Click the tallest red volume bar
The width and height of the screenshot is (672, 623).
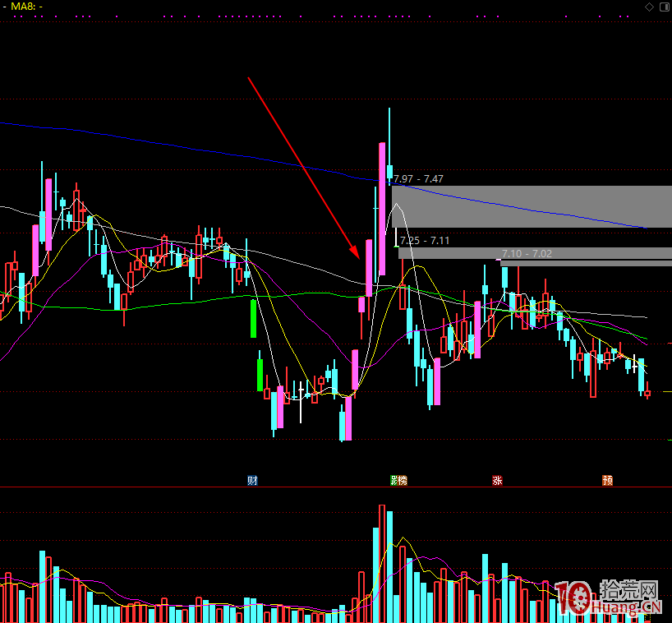pyautogui.click(x=382, y=564)
